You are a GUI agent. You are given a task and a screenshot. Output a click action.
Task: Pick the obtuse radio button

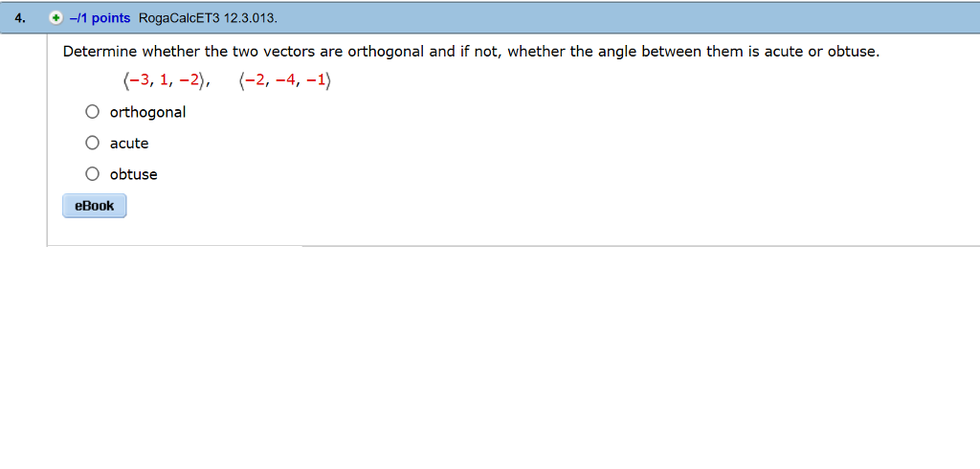92,174
